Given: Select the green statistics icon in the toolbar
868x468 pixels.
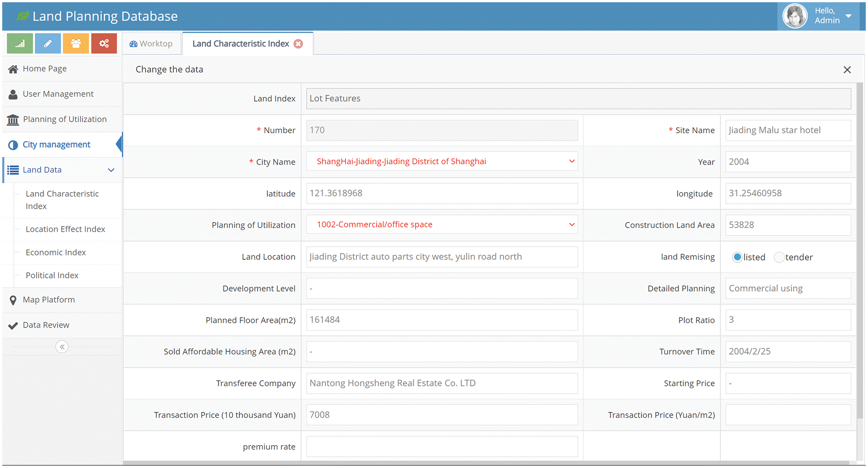Looking at the screenshot, I should point(20,43).
